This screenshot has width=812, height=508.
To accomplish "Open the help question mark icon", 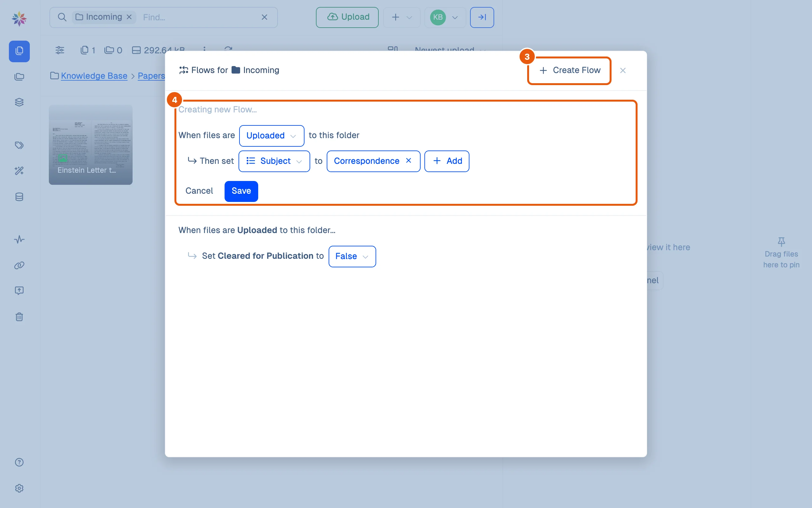I will tap(19, 462).
